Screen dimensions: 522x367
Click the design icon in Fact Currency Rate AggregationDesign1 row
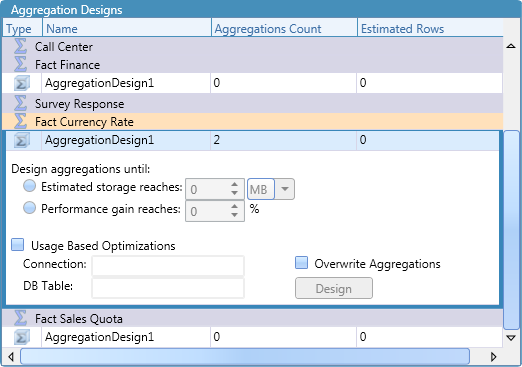22,140
